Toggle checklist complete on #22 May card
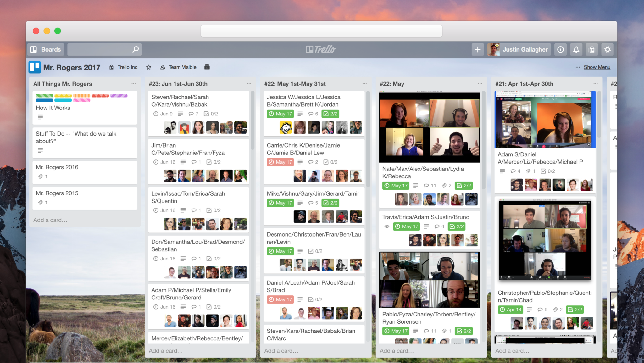644x363 pixels. [x=464, y=186]
